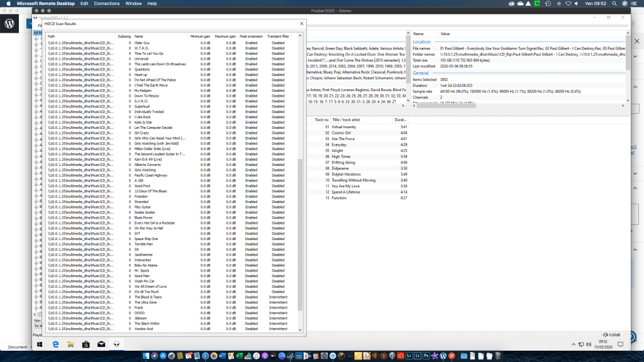
Task: Close the HDCD Scan Results dialog
Action: point(302,23)
